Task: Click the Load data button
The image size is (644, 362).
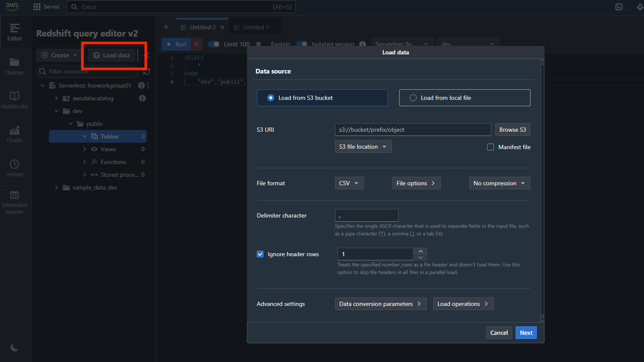Action: tap(112, 55)
